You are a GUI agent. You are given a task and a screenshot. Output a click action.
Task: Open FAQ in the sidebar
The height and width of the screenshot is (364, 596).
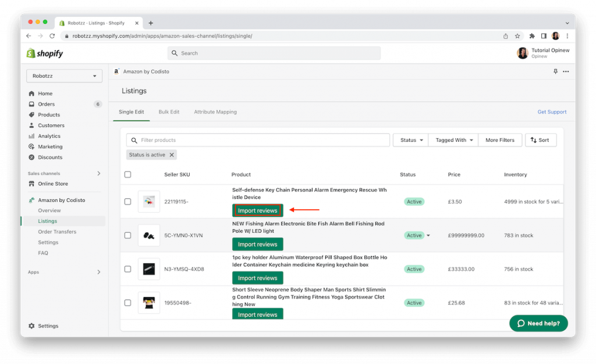[43, 253]
